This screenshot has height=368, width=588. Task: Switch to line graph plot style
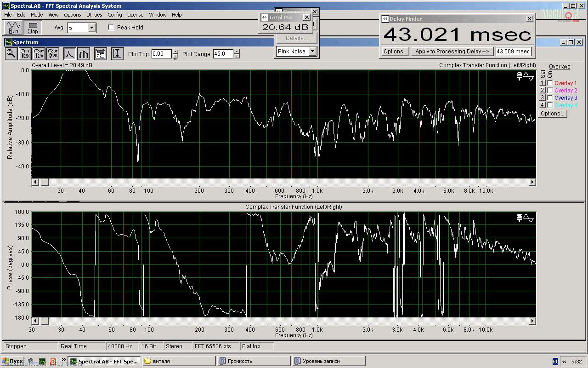click(x=69, y=54)
